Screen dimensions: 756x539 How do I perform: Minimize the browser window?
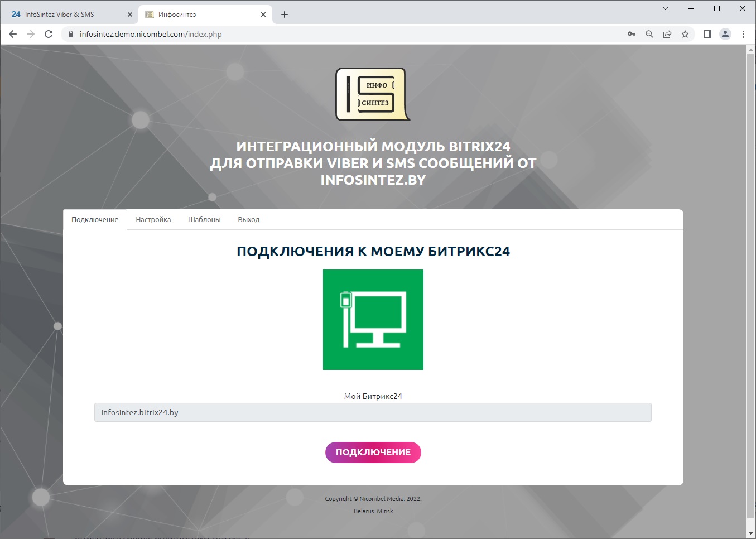tap(691, 8)
